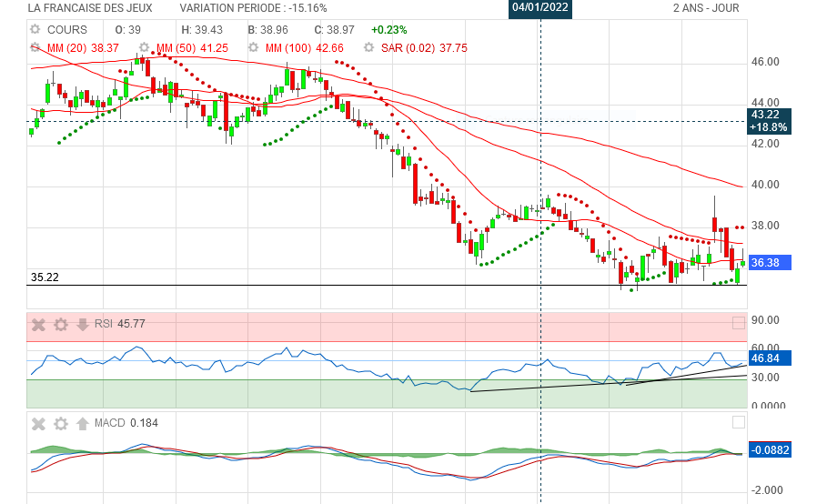Click the 43.22 +18.8% cursor price tag

click(x=769, y=121)
